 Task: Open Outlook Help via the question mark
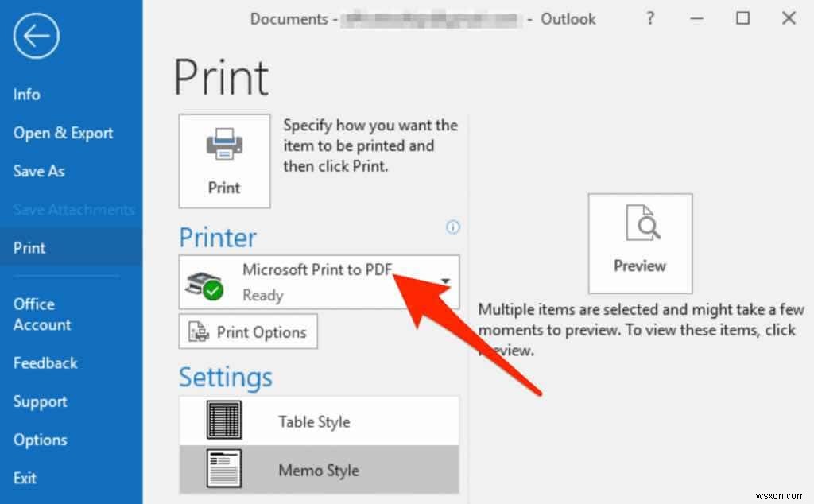pos(649,18)
